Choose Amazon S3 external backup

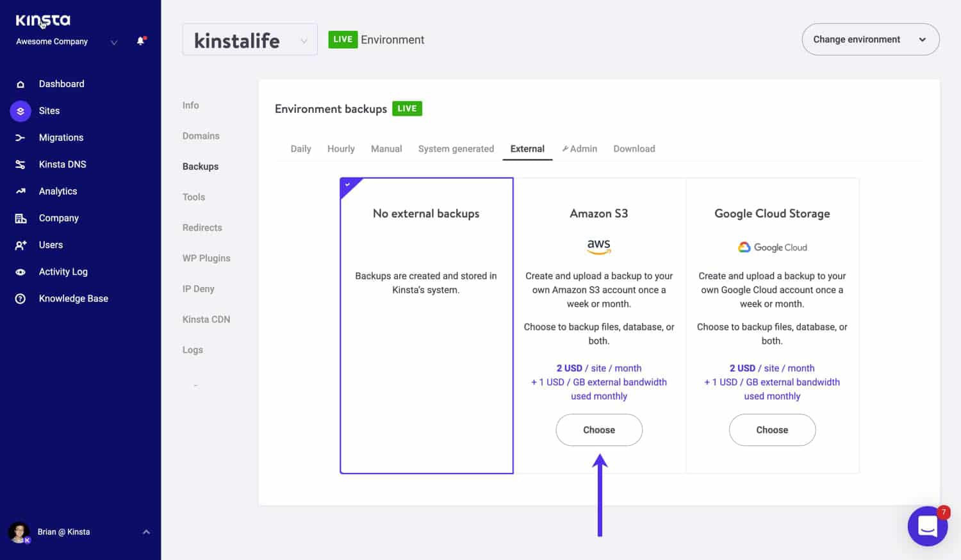(598, 430)
